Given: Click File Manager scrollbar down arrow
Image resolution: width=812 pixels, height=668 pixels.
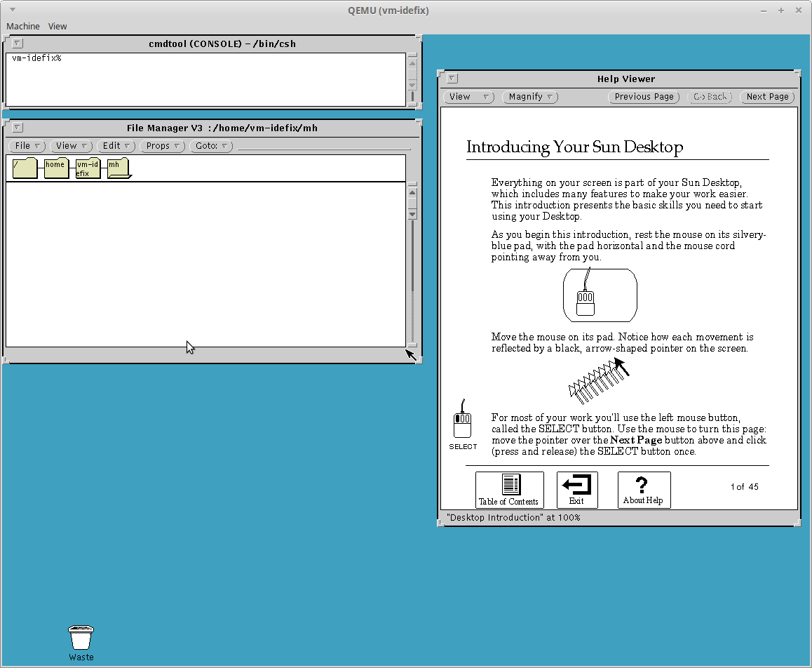Looking at the screenshot, I should pos(412,214).
